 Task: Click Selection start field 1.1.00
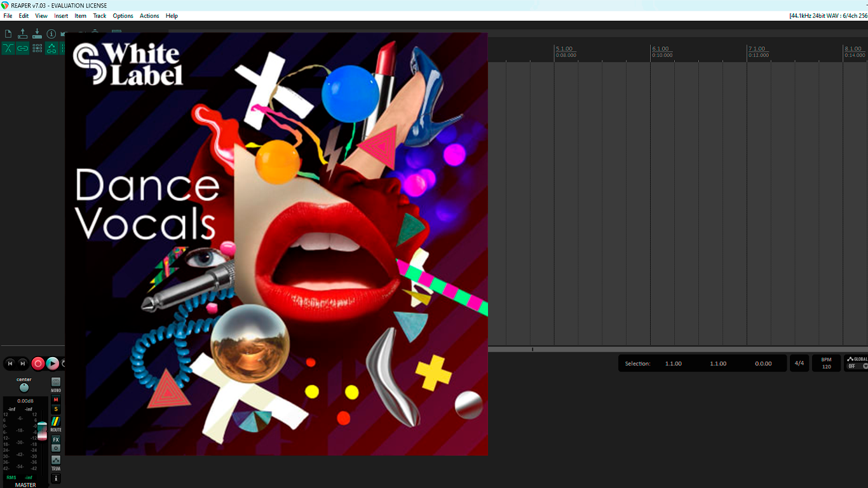[674, 363]
